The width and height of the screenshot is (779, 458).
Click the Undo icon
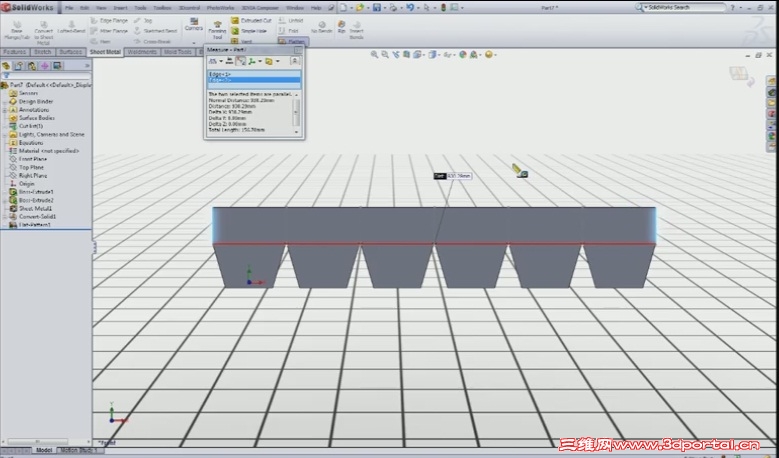410,7
